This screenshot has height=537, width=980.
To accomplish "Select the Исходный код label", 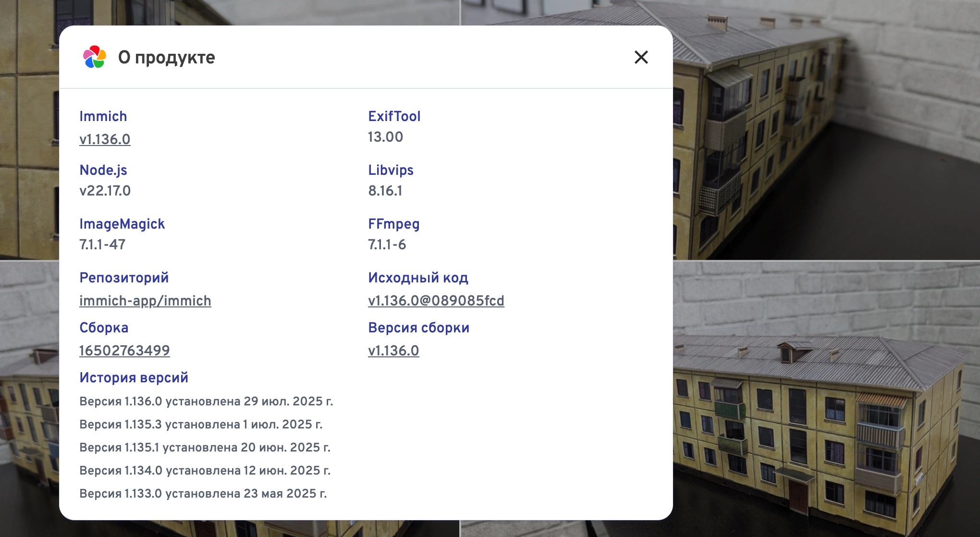I will tap(418, 278).
